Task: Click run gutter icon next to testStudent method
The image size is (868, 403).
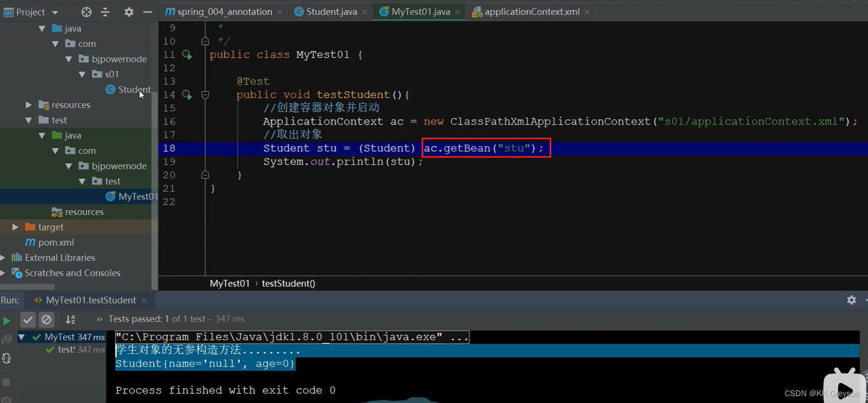Action: click(187, 94)
